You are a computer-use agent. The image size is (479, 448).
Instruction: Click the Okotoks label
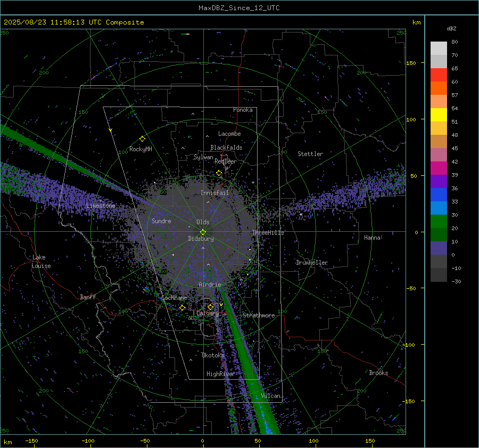click(x=213, y=355)
